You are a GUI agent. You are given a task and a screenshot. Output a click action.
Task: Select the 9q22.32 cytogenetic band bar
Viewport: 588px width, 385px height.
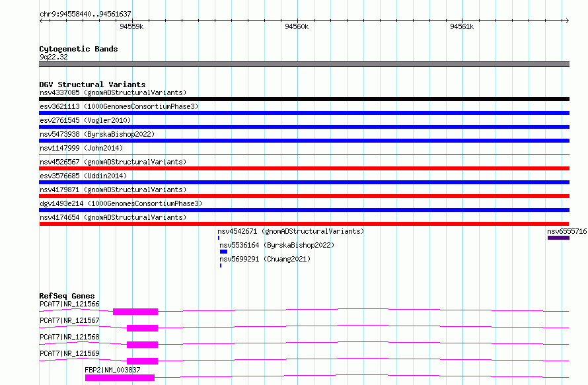pyautogui.click(x=304, y=64)
